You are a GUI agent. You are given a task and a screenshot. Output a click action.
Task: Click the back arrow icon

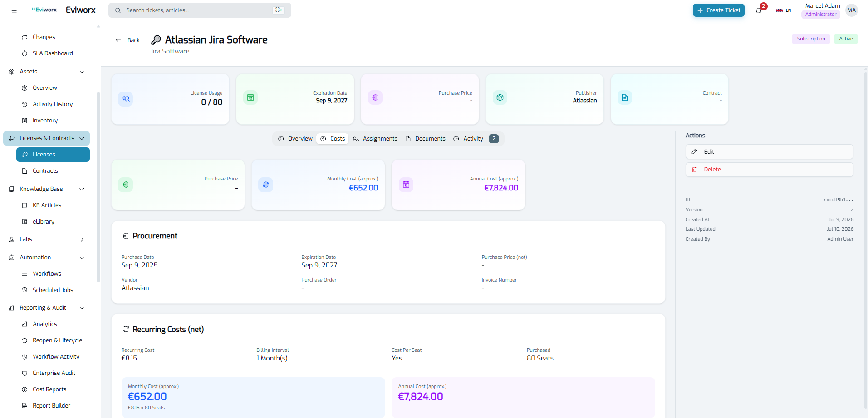[118, 40]
